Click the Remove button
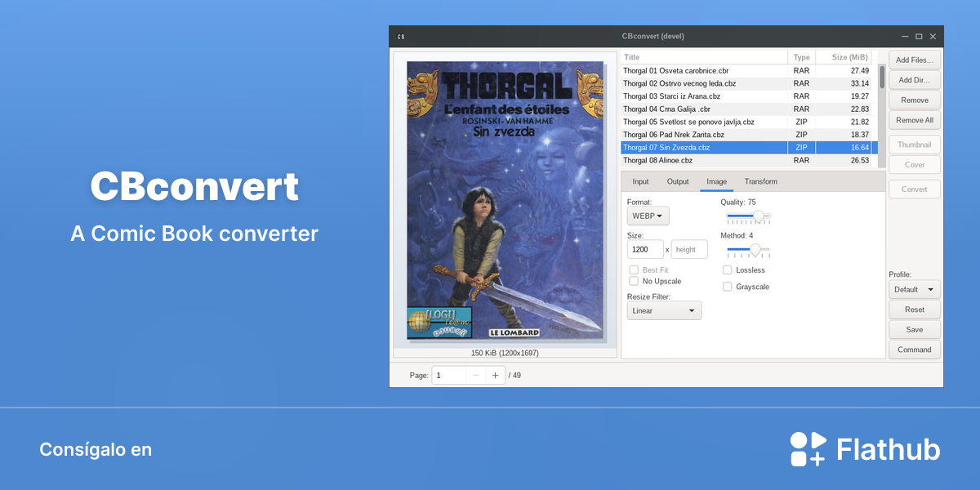The width and height of the screenshot is (980, 490). click(914, 100)
